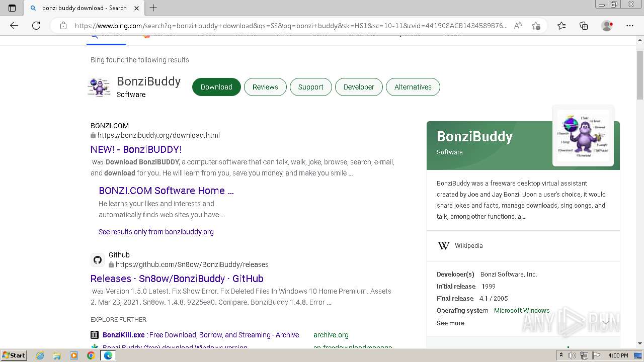644x362 pixels.
Task: Open the Windows Start menu
Action: click(14, 355)
